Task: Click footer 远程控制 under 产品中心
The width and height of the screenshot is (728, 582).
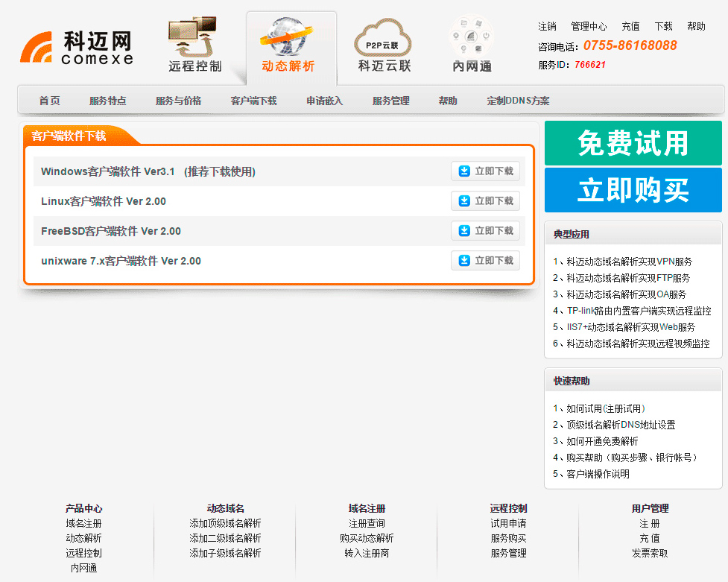Action: (x=83, y=553)
